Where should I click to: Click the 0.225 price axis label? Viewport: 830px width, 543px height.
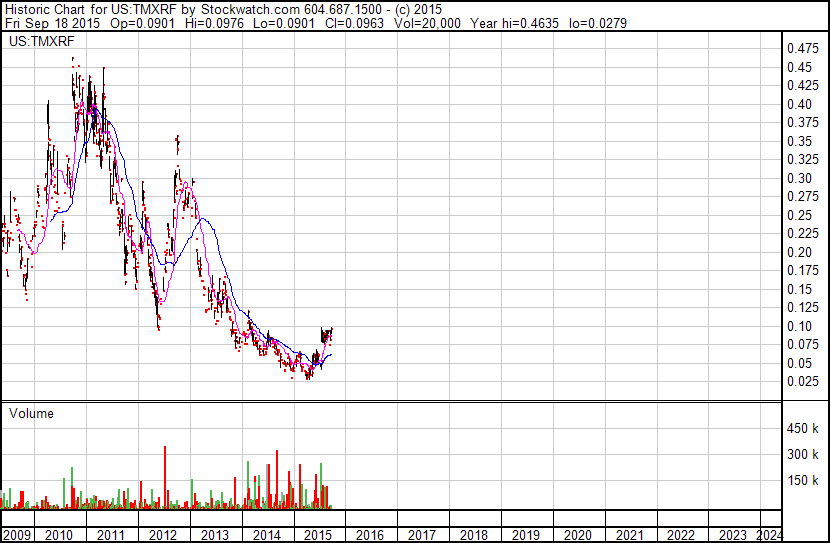(803, 233)
